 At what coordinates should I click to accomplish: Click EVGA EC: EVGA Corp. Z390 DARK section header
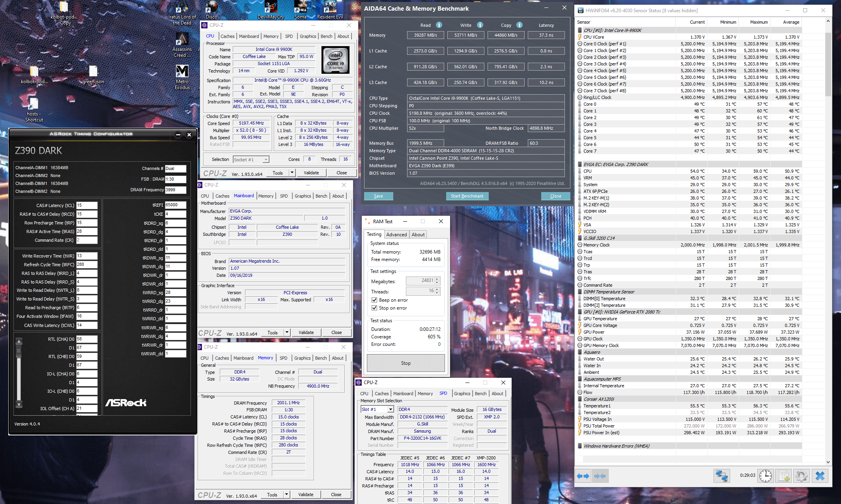pyautogui.click(x=690, y=164)
